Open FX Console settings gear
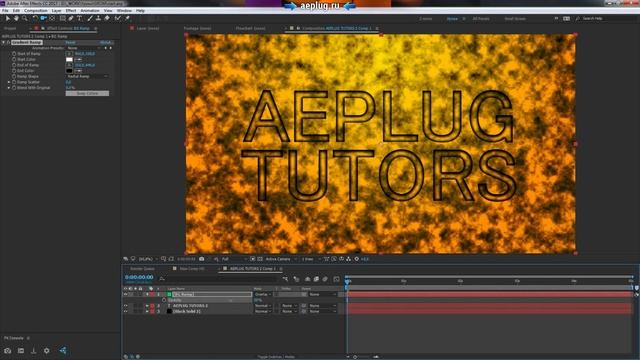Image resolution: width=640 pixels, height=360 pixels. point(47,351)
